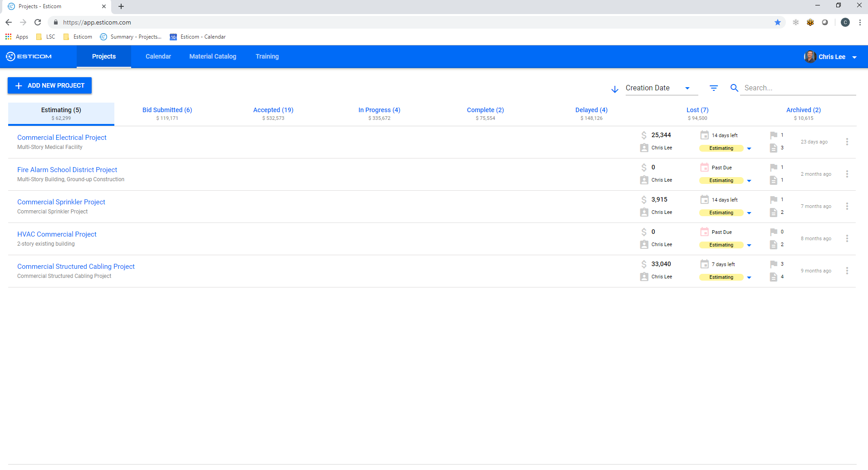Open more options for Commercial Structured Cabling Project

click(x=847, y=271)
